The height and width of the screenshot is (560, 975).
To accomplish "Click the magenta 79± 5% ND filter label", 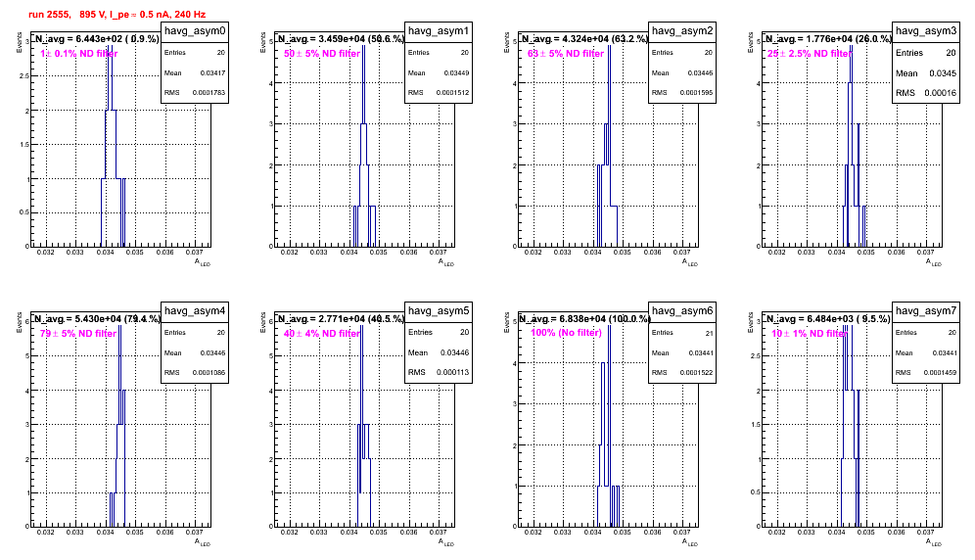I will click(x=78, y=334).
